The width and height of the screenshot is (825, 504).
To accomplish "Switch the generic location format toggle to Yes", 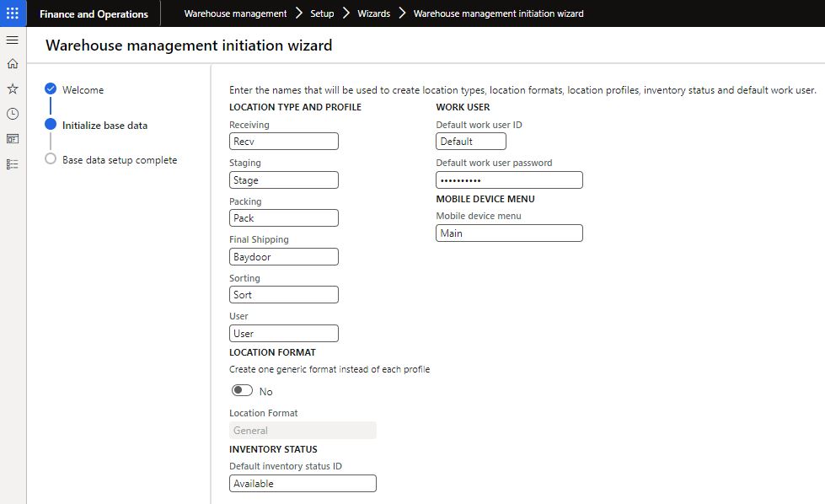I will [244, 390].
